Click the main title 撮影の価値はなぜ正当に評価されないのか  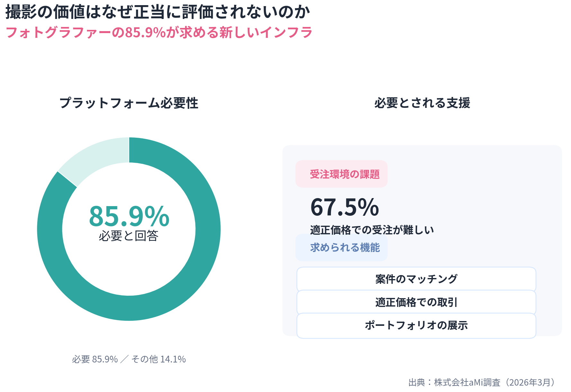157,12
